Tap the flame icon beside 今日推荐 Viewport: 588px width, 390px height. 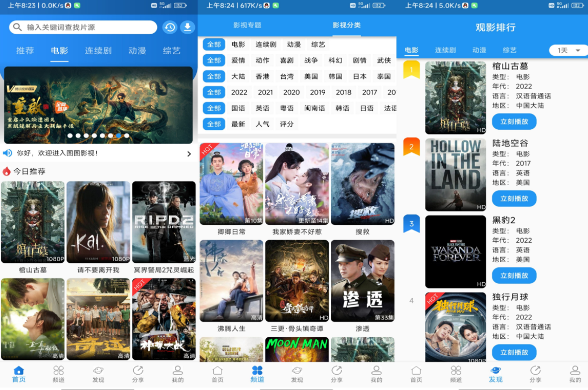tap(6, 171)
